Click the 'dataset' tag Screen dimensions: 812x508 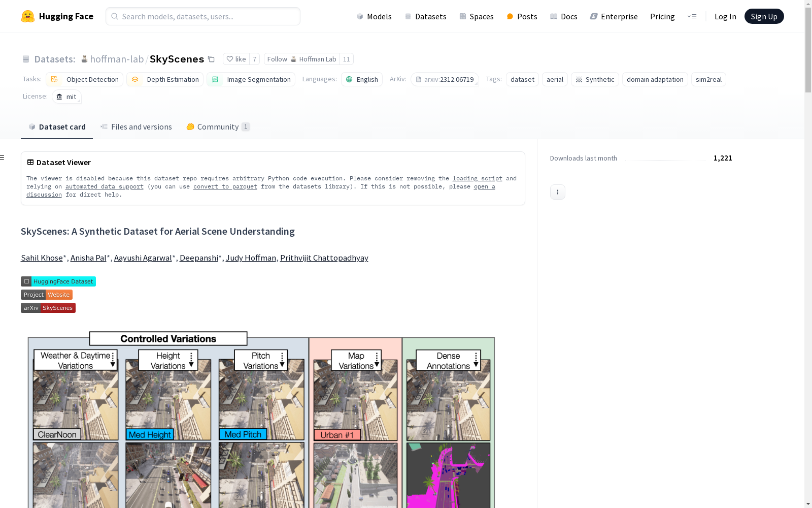(x=522, y=79)
